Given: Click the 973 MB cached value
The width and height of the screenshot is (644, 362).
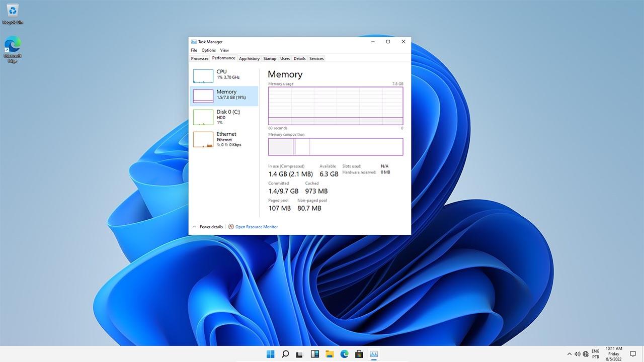Looking at the screenshot, I should coord(316,191).
